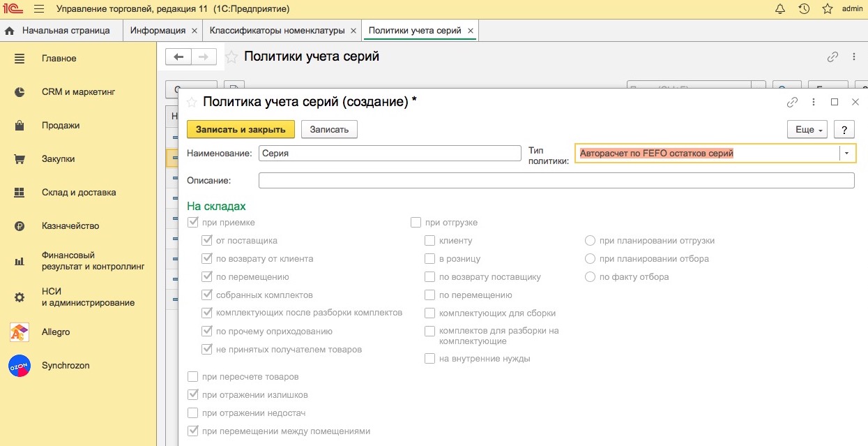Toggle the при отгрузке checkbox
868x446 pixels.
click(x=416, y=223)
